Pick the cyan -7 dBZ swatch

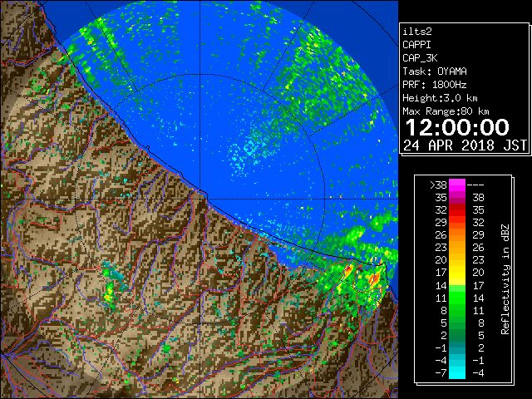[457, 373]
